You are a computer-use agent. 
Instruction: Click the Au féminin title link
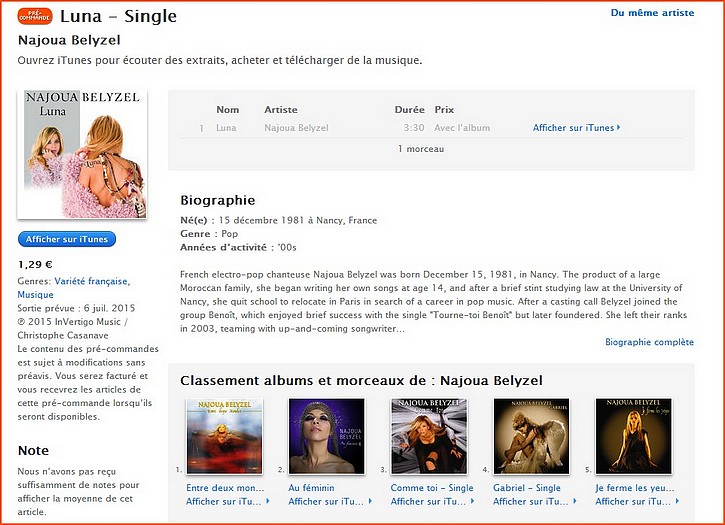pos(311,488)
